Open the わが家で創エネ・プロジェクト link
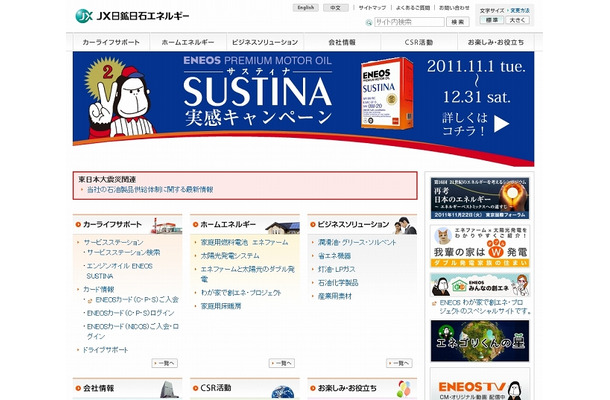 pyautogui.click(x=240, y=293)
